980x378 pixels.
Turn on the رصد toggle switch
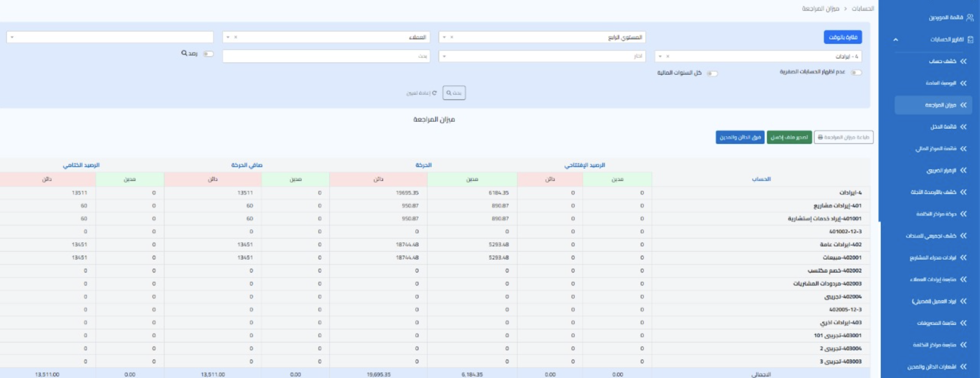point(208,54)
